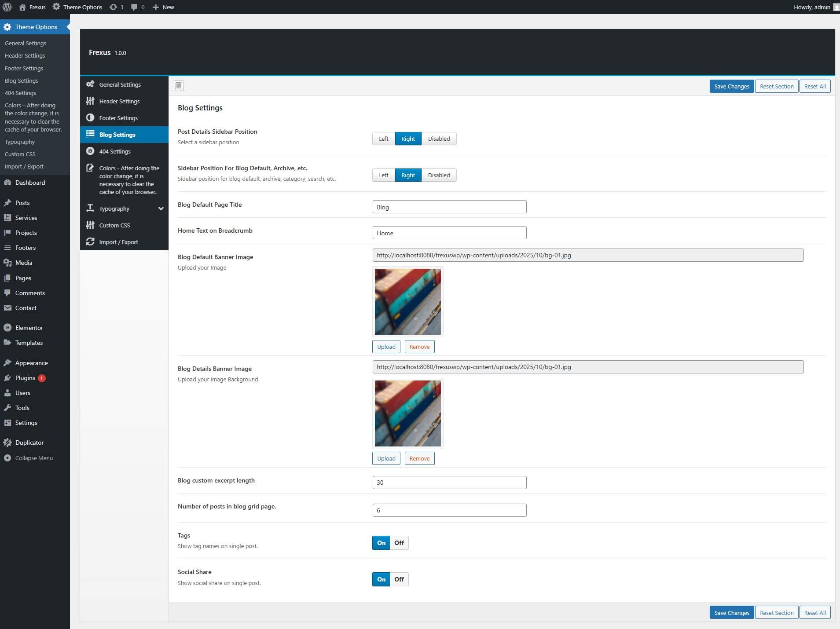The image size is (840, 629).
Task: Open Plugins from the sidebar
Action: pyautogui.click(x=25, y=378)
